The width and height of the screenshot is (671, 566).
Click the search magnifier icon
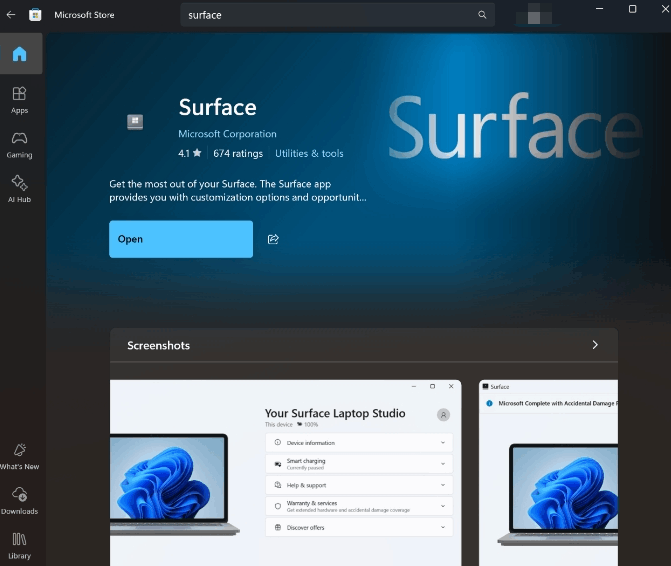click(482, 15)
